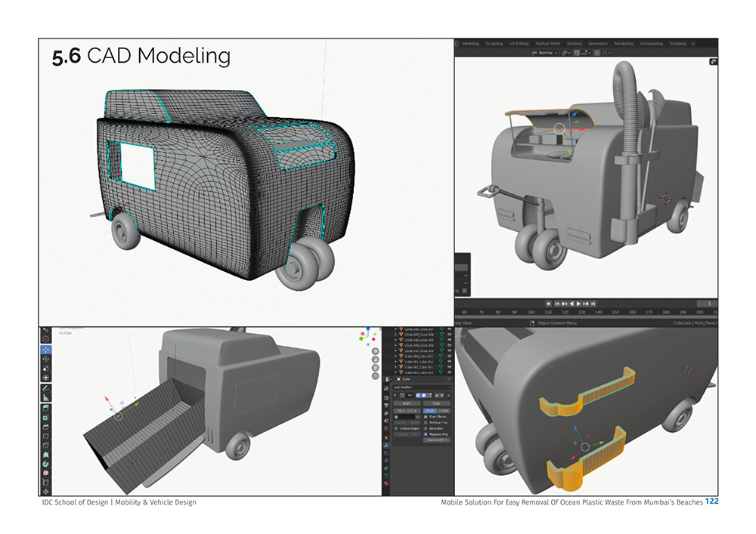Open the Normal orientation dropdown
756x534 pixels.
click(x=545, y=52)
